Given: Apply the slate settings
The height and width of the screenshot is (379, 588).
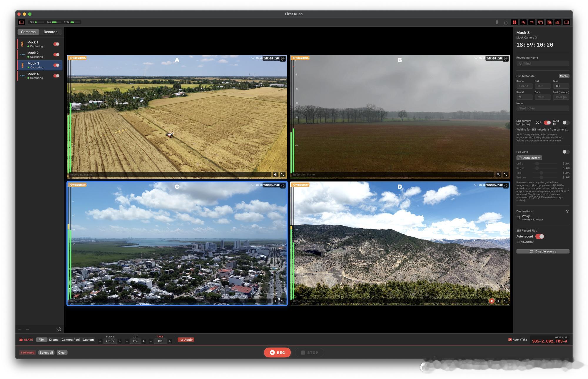Looking at the screenshot, I should click(186, 340).
